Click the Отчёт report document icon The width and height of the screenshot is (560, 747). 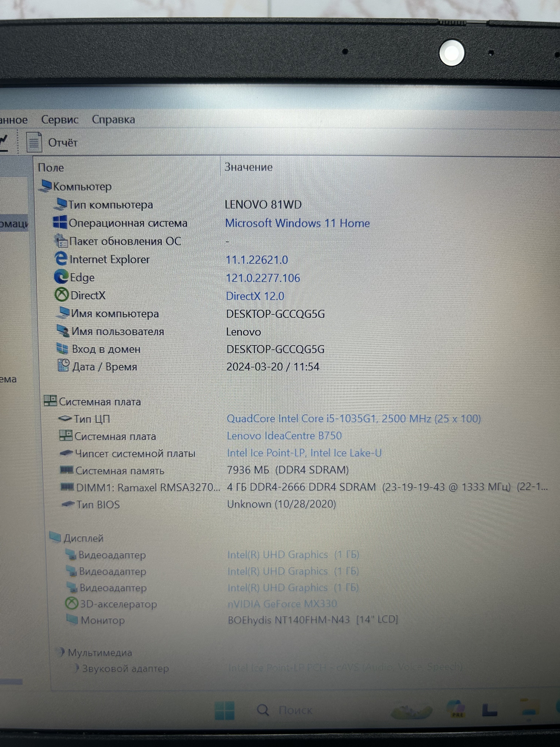tap(34, 142)
